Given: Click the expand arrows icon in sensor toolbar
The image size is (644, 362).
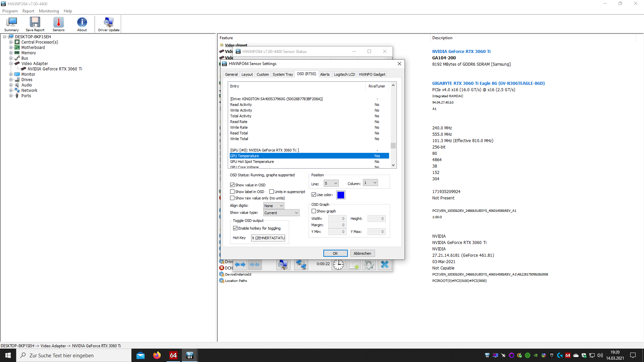Looking at the screenshot, I should pyautogui.click(x=240, y=265).
